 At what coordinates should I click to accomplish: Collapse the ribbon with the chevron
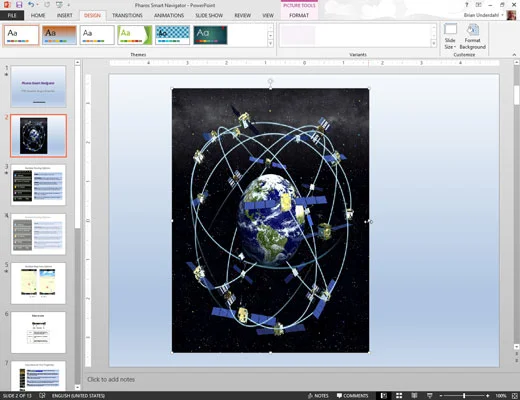point(514,55)
